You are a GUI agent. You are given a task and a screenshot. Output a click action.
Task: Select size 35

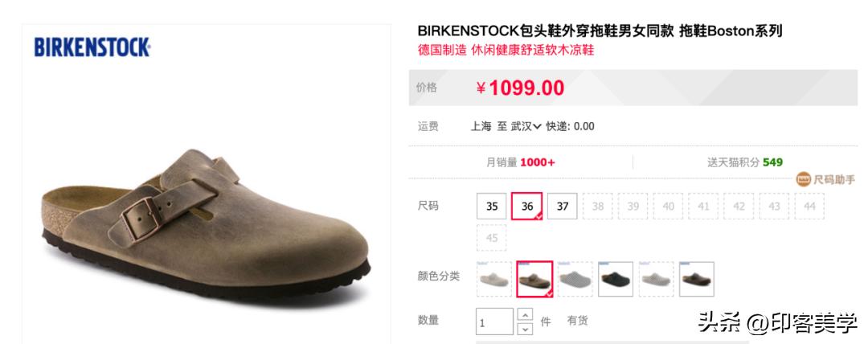click(x=492, y=207)
